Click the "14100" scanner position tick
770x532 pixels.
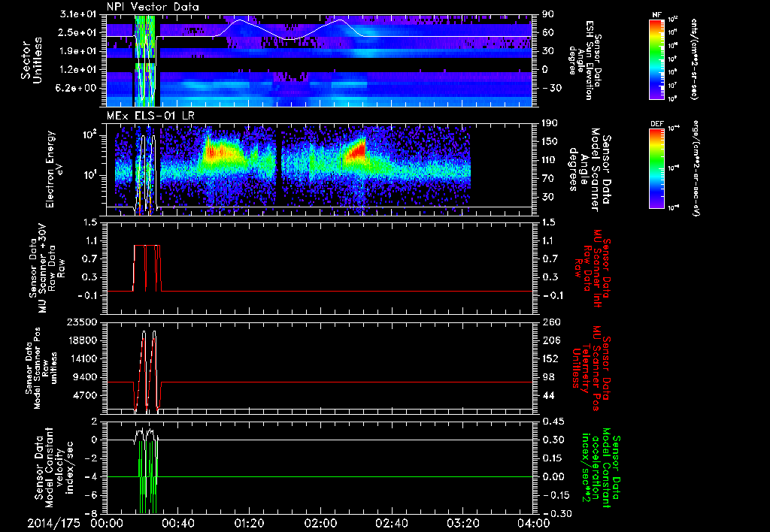(x=83, y=358)
